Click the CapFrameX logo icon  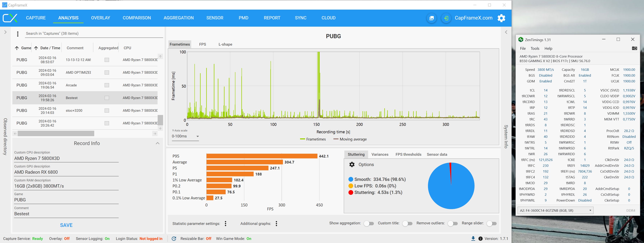(10, 18)
